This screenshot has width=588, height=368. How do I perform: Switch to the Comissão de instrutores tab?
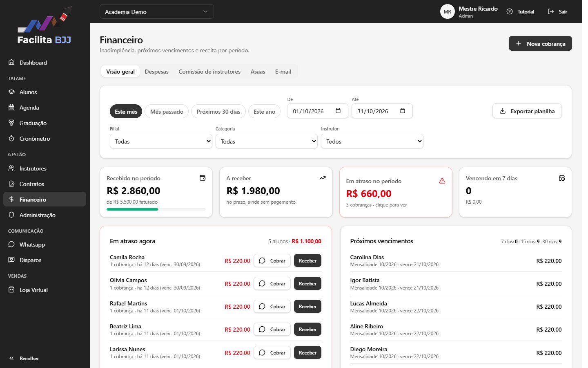tap(209, 72)
